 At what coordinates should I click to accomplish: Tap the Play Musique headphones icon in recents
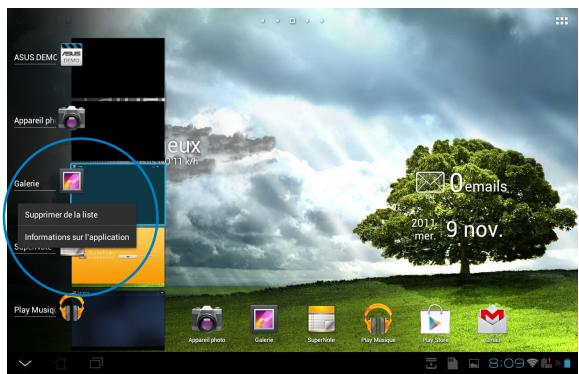point(71,308)
